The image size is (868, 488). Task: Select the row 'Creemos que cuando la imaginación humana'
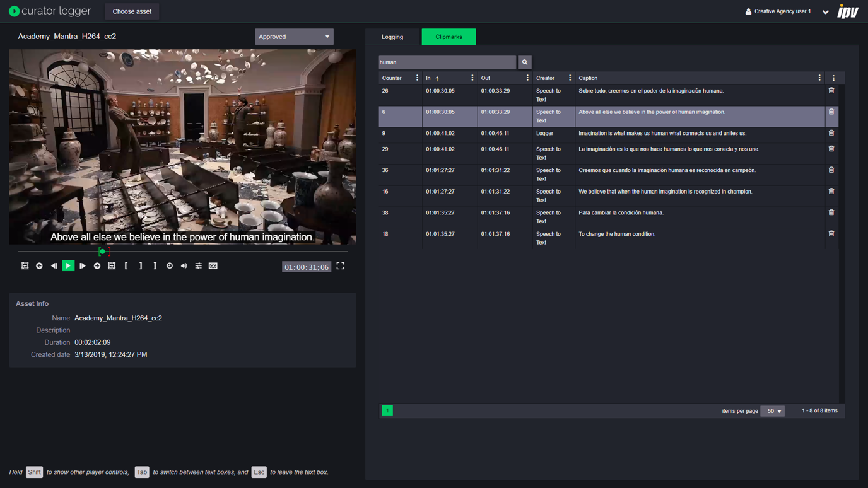[608, 175]
